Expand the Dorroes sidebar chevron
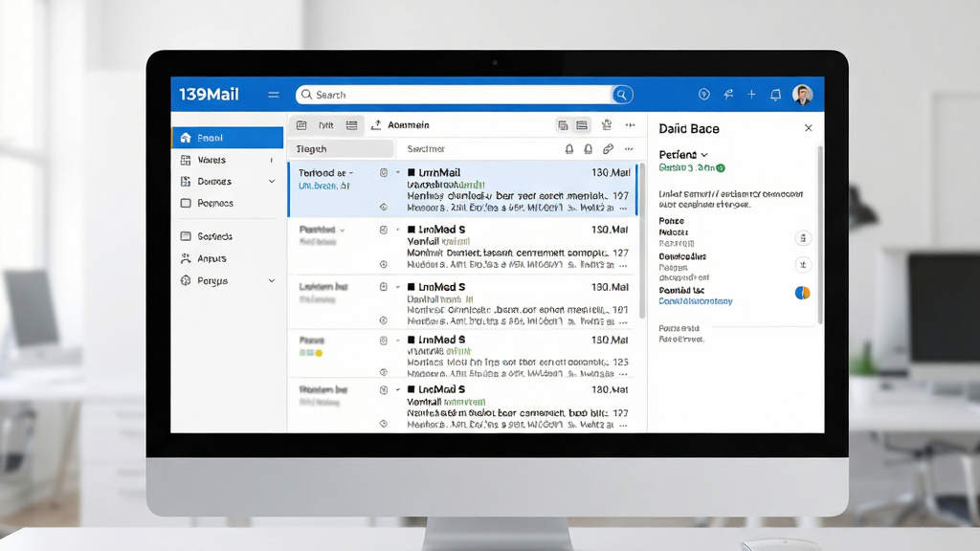980x551 pixels. point(272,181)
